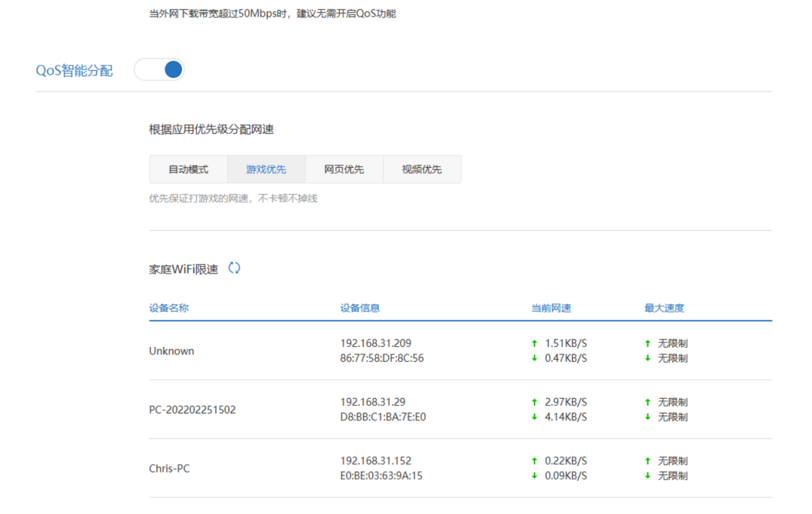
Task: Click the 根据应用优先级分配网速 heading
Action: [211, 129]
